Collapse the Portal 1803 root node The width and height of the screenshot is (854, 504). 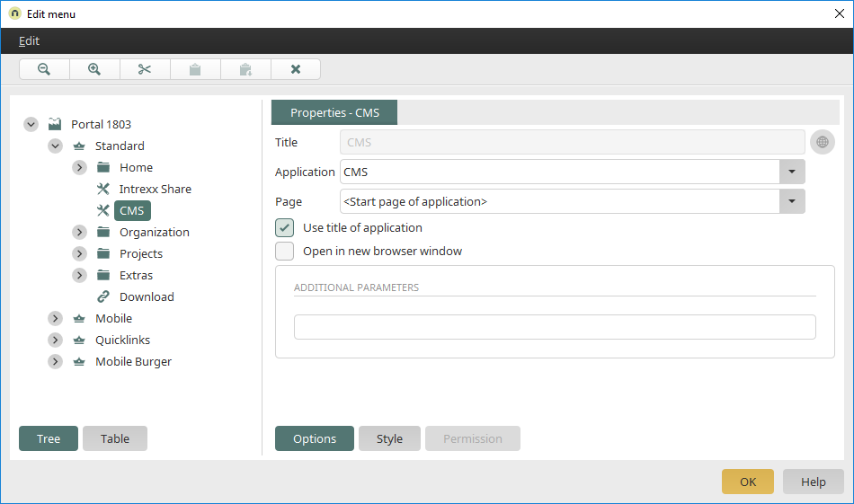(31, 124)
